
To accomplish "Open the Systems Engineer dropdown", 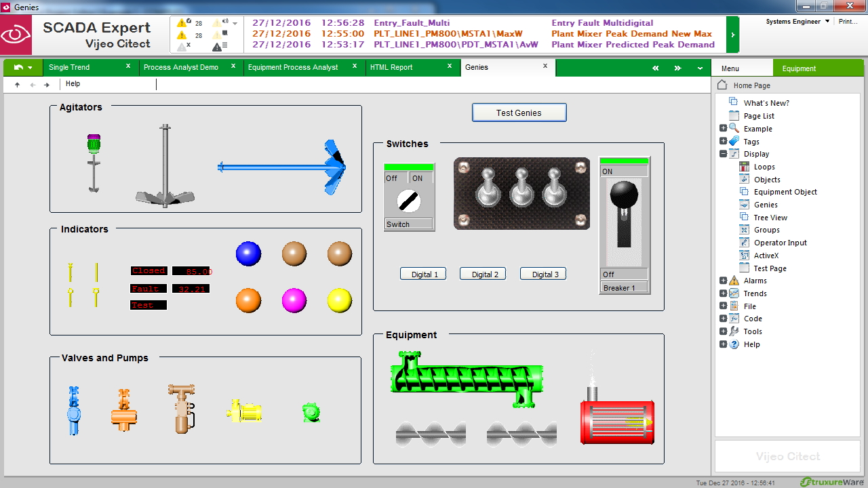I will (x=822, y=21).
